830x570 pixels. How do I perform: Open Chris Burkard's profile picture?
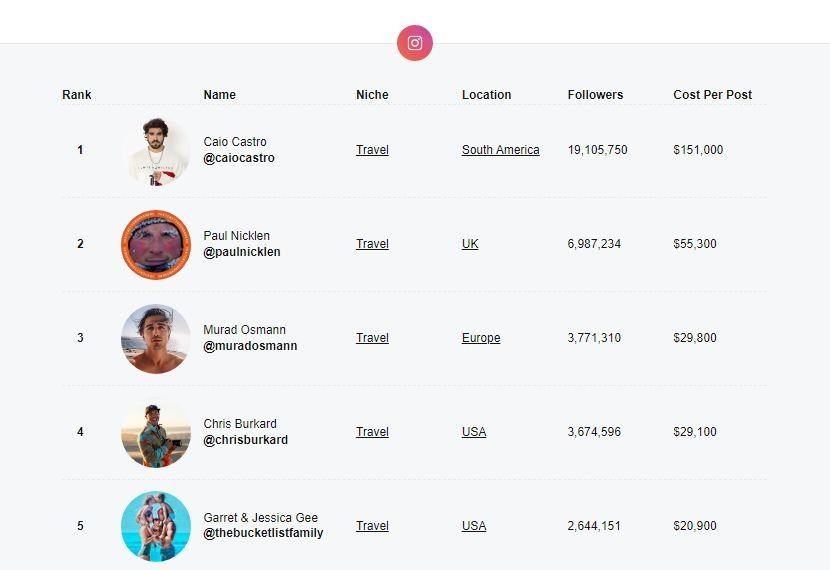(156, 433)
